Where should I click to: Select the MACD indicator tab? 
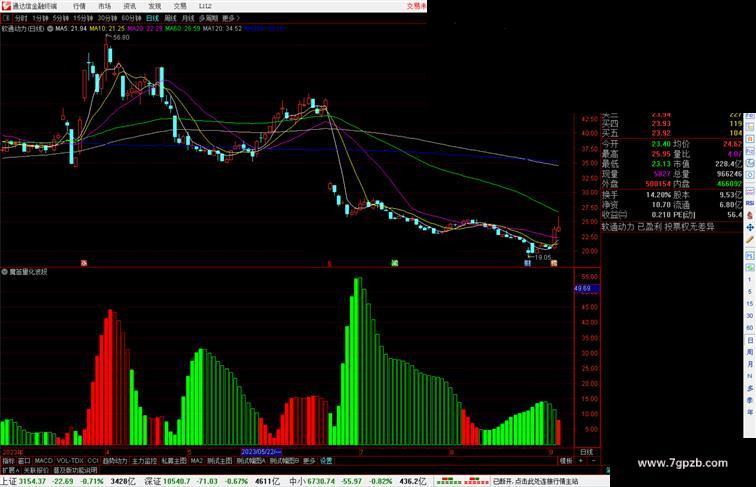pyautogui.click(x=43, y=461)
